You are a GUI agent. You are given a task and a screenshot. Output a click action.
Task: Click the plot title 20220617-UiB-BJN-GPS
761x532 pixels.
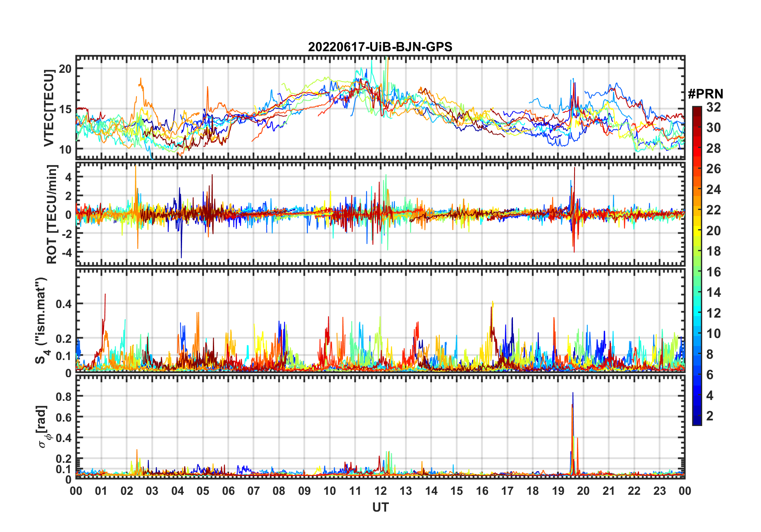[x=380, y=47]
